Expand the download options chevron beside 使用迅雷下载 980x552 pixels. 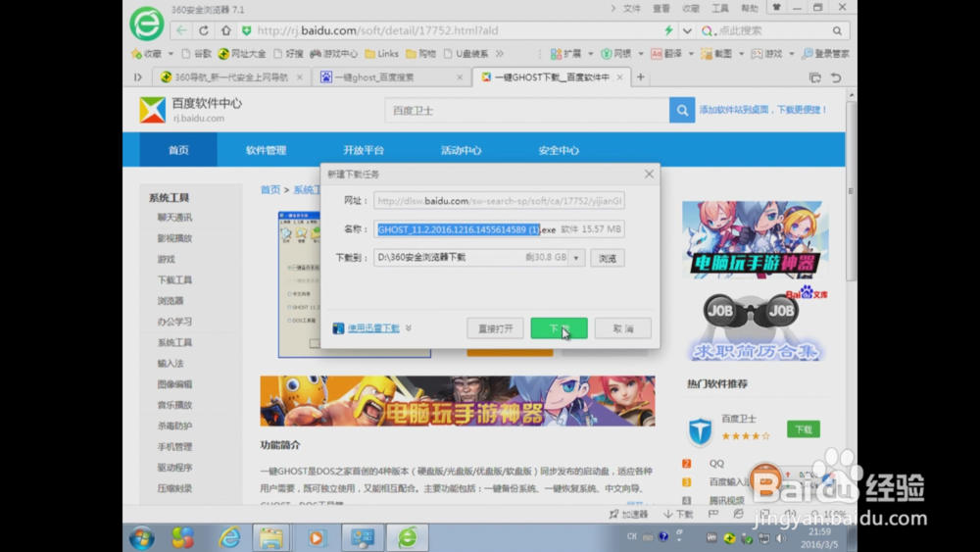coord(408,328)
